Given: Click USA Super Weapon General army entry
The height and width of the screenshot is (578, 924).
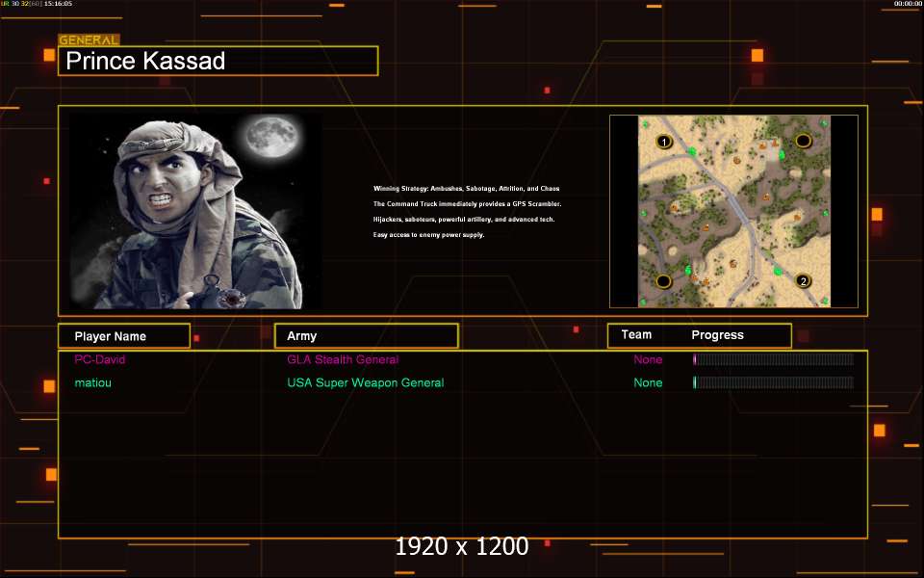Looking at the screenshot, I should [365, 383].
